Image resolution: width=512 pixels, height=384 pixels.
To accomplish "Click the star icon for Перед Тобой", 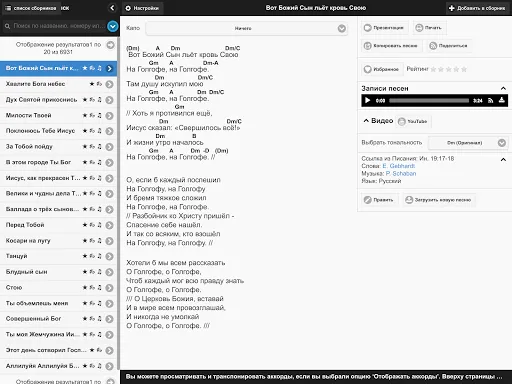I will [x=85, y=225].
